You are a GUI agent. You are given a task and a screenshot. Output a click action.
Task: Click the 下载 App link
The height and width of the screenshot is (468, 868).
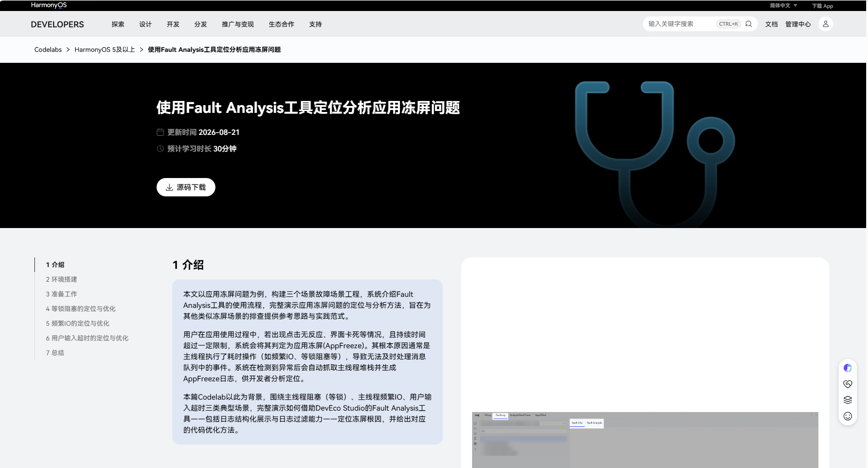pos(823,6)
